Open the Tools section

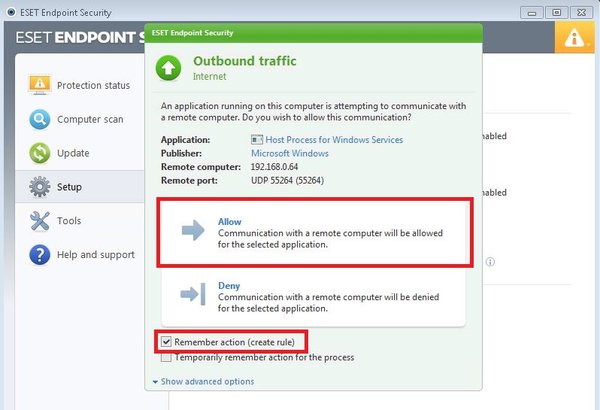(80, 221)
